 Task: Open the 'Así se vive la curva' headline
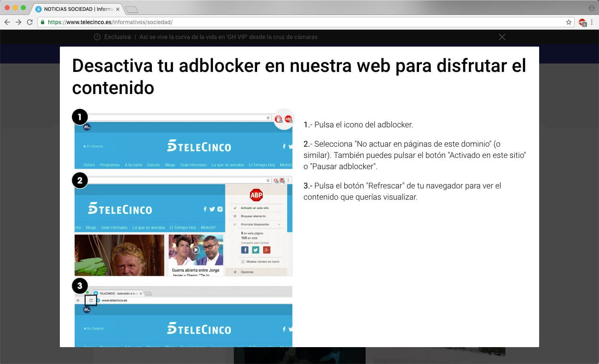[228, 37]
